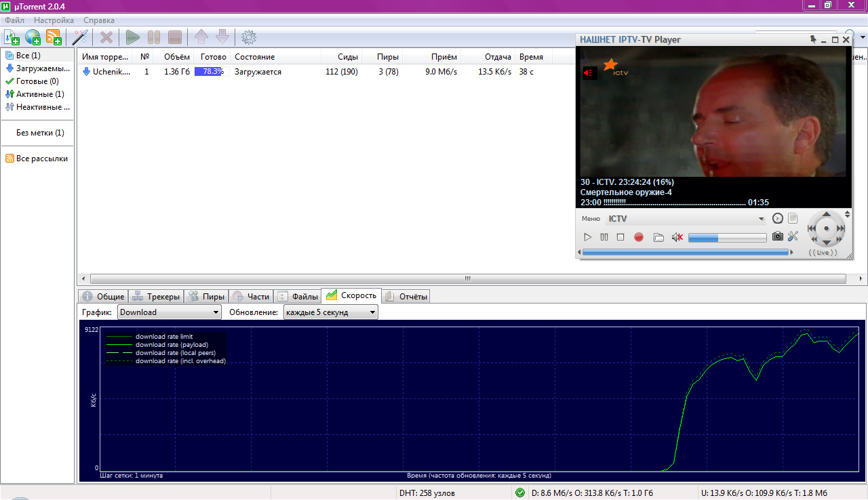Create new torrent with magic wand
Screen dimensions: 868x500
[x=80, y=37]
